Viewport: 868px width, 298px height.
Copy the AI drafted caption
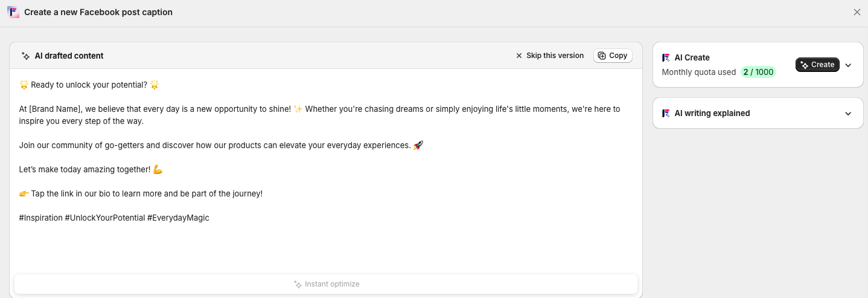(613, 56)
